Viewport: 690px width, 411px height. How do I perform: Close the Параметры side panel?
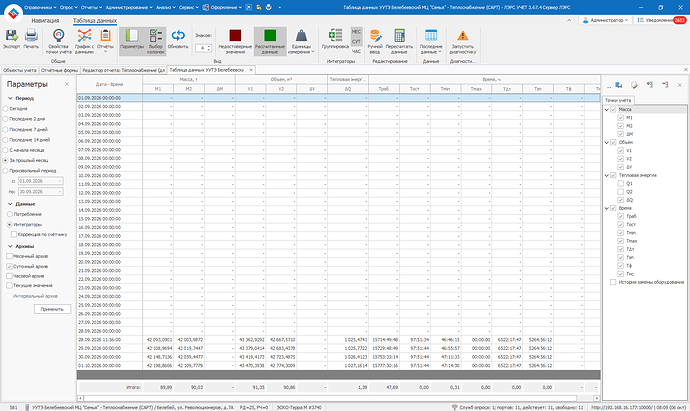click(x=67, y=84)
